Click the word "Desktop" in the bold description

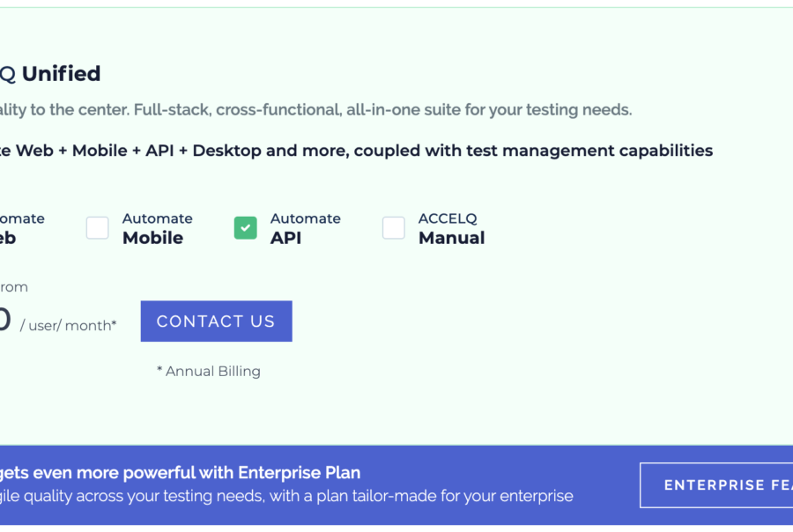[226, 151]
